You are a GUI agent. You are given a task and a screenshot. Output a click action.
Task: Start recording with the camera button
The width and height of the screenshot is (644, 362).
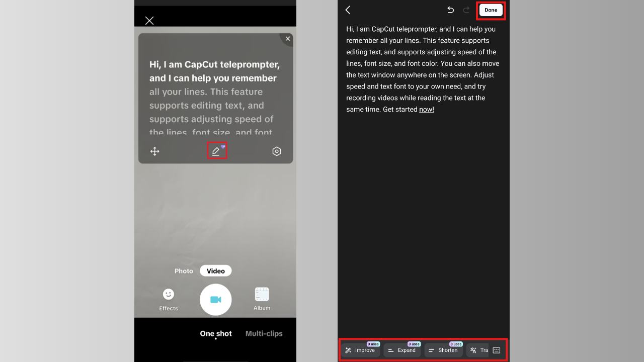[216, 300]
